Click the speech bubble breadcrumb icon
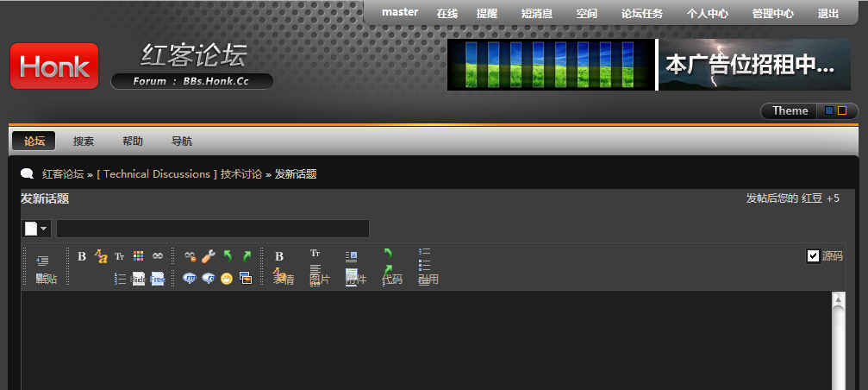The width and height of the screenshot is (868, 390). coord(27,173)
